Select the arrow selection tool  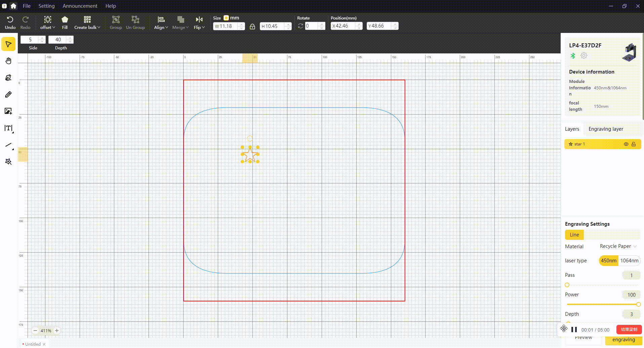tap(8, 44)
